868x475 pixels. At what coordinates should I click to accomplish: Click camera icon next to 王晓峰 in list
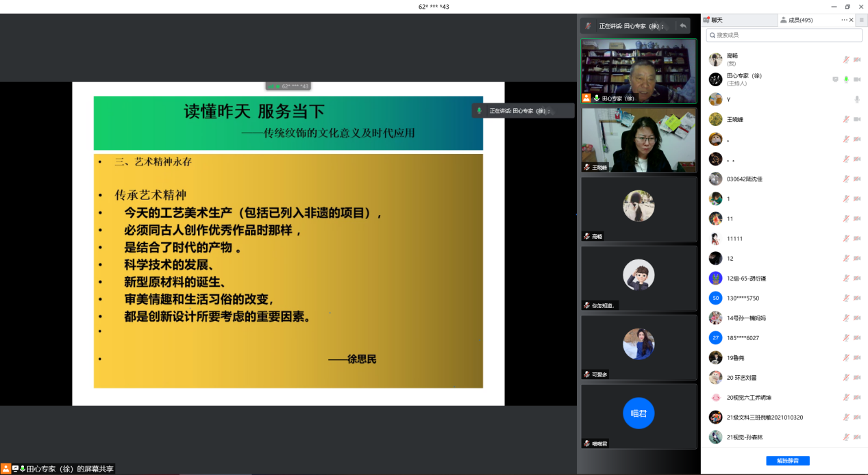(x=856, y=119)
